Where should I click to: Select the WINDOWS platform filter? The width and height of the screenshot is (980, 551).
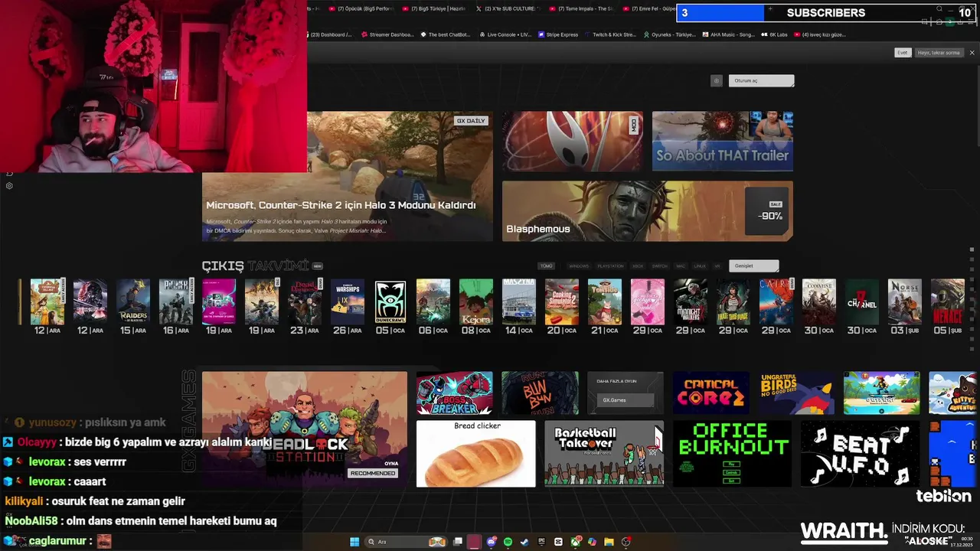579,266
